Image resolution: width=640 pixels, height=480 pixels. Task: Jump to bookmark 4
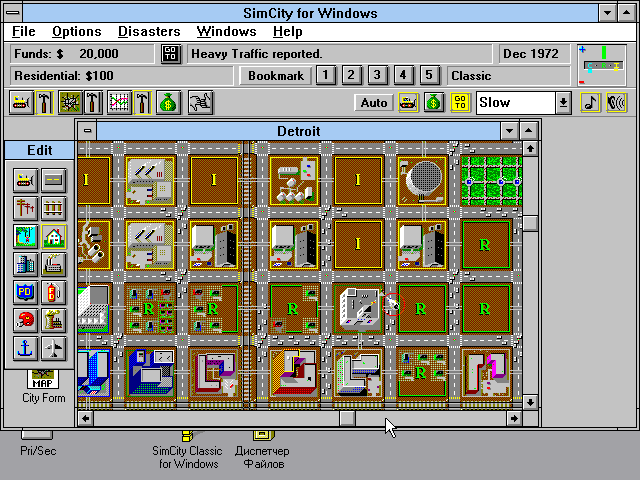403,76
